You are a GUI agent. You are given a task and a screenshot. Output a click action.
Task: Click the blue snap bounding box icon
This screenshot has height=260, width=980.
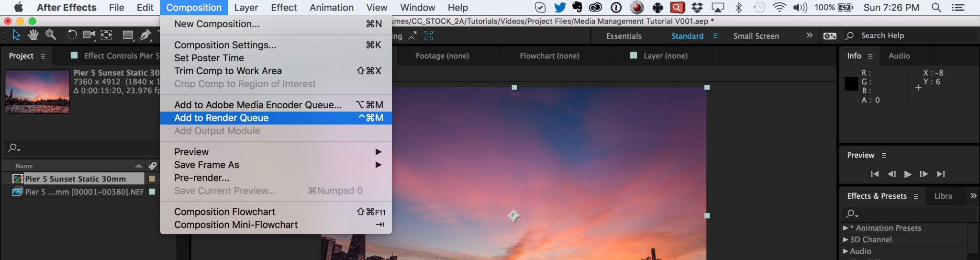[429, 36]
